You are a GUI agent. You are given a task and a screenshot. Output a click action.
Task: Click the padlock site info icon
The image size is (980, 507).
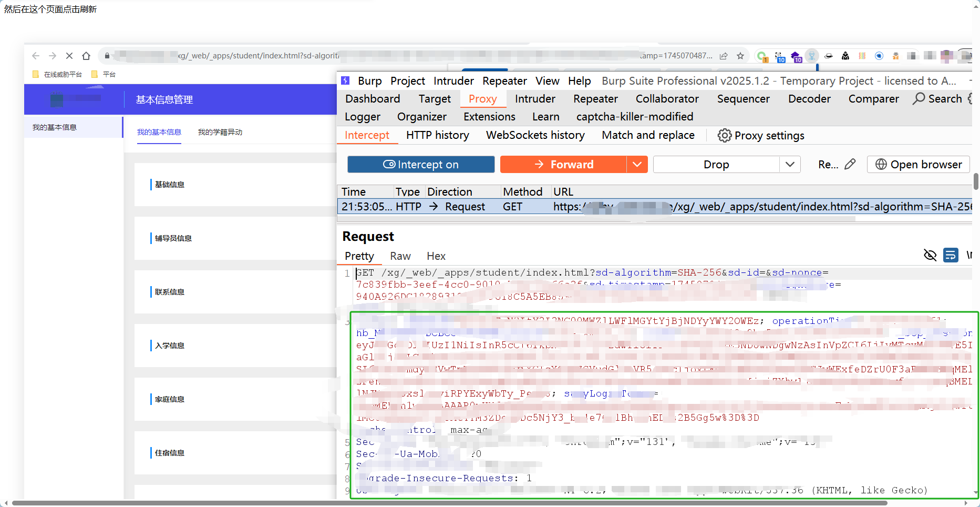click(107, 56)
